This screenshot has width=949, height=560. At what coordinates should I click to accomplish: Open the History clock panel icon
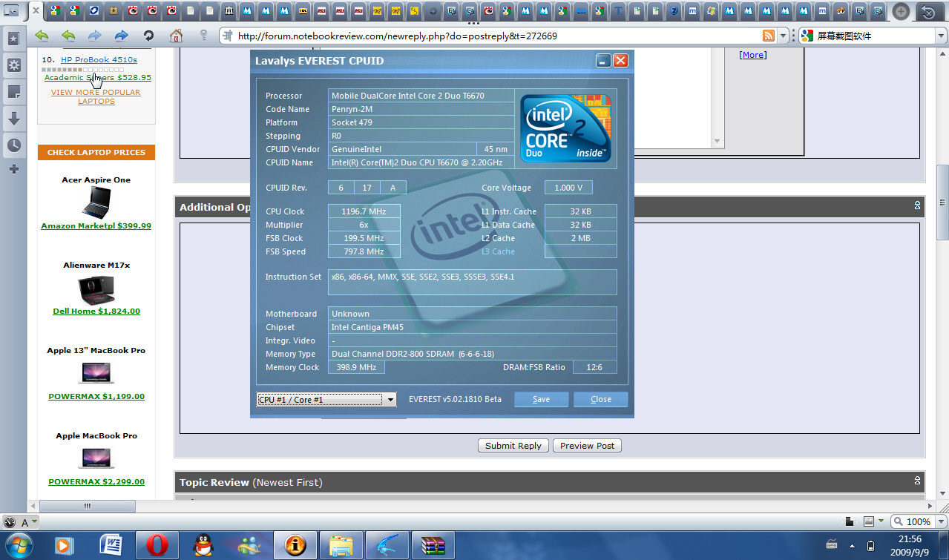13,145
